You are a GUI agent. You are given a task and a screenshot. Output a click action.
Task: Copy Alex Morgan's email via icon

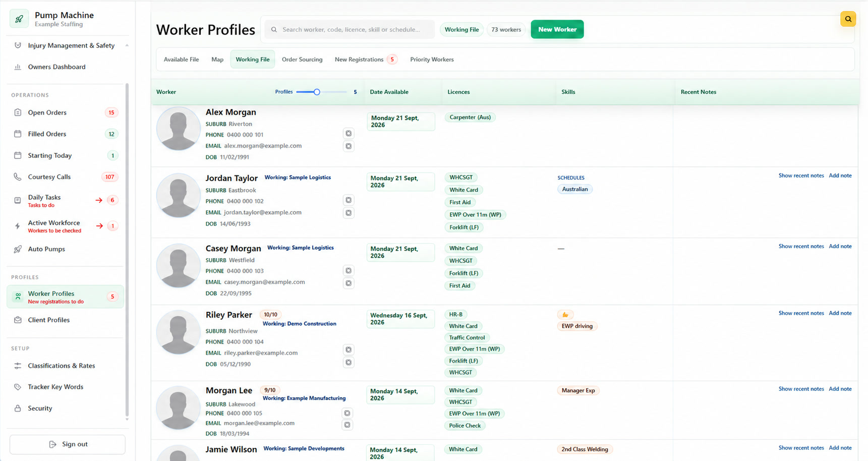pyautogui.click(x=349, y=146)
